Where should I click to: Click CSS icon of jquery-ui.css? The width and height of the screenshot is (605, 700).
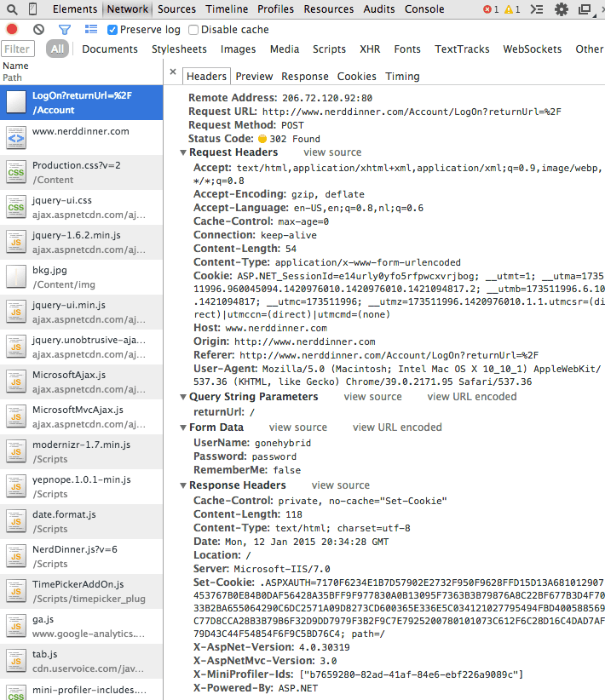click(x=16, y=208)
